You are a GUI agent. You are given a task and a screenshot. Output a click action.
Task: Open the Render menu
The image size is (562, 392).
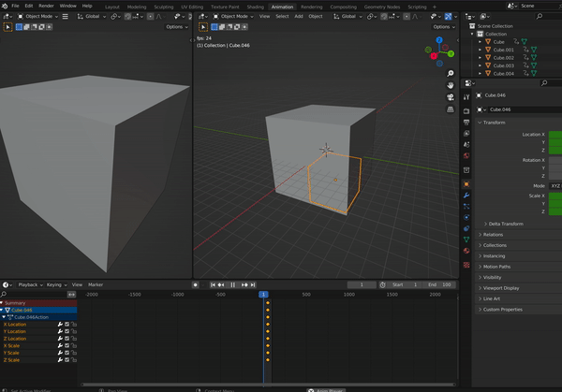click(46, 6)
